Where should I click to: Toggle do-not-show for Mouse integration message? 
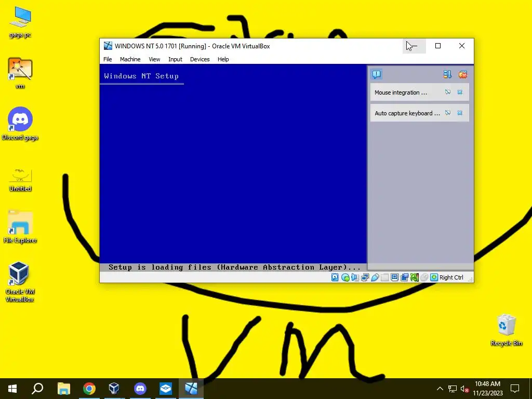(x=448, y=92)
